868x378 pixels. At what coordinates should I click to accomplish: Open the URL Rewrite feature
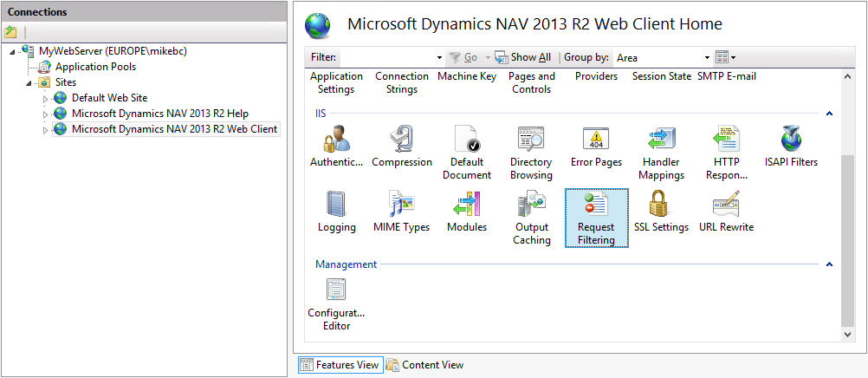(x=726, y=205)
